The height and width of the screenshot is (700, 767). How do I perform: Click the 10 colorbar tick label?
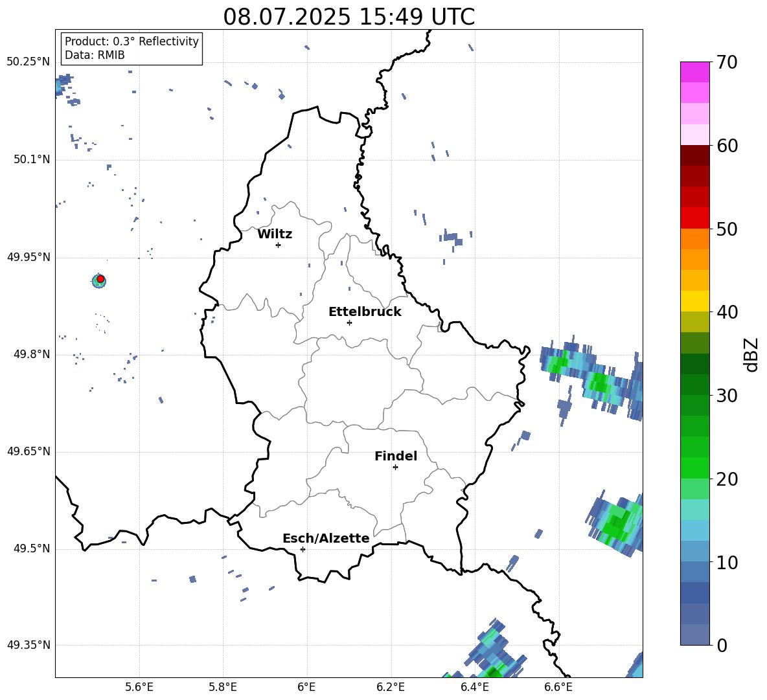point(726,563)
